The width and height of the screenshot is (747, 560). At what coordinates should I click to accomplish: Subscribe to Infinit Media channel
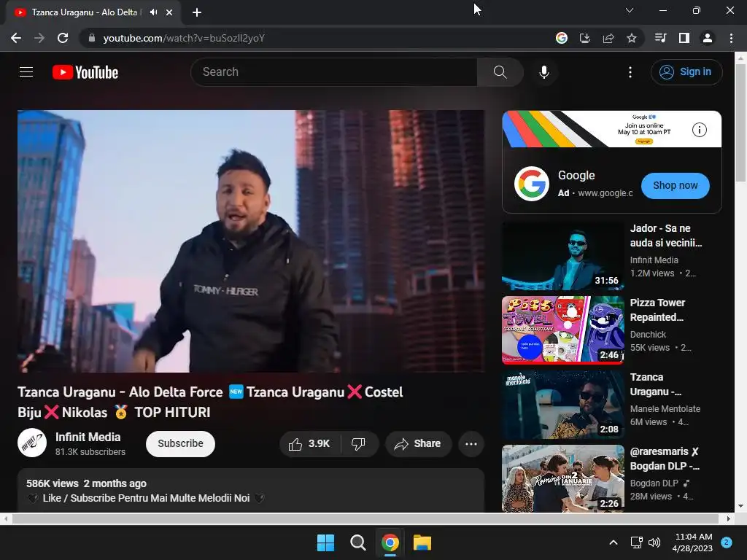[181, 444]
